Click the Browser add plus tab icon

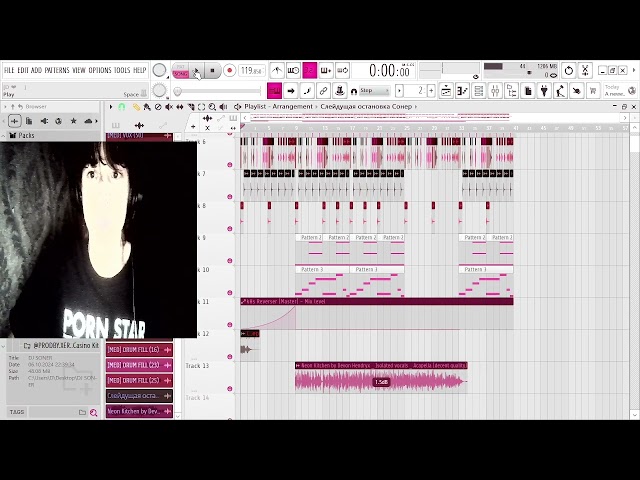14,121
